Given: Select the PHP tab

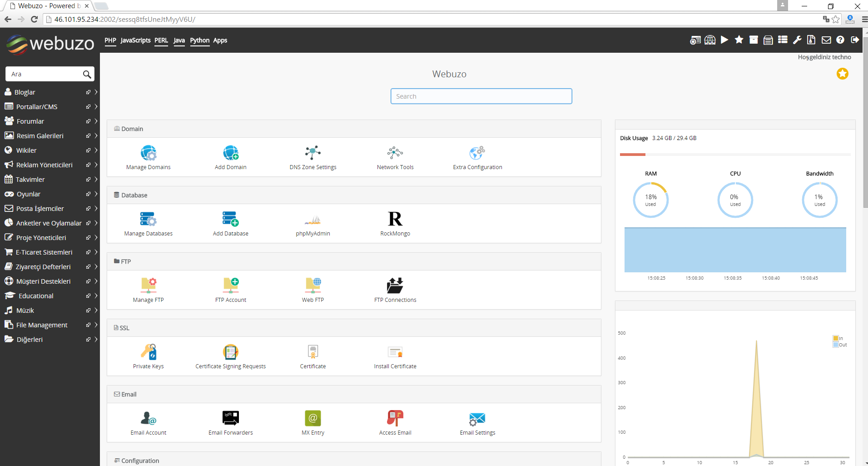Looking at the screenshot, I should 110,40.
